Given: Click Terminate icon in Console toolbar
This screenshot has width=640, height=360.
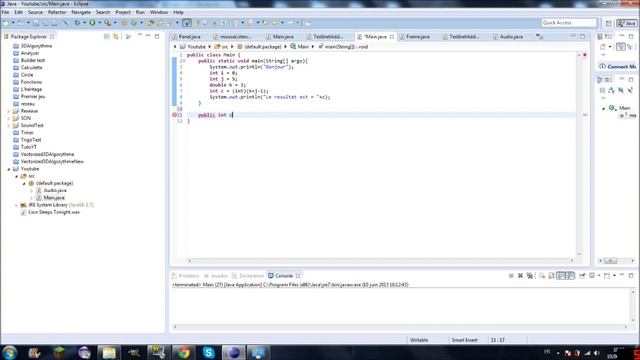Looking at the screenshot, I should [x=511, y=276].
